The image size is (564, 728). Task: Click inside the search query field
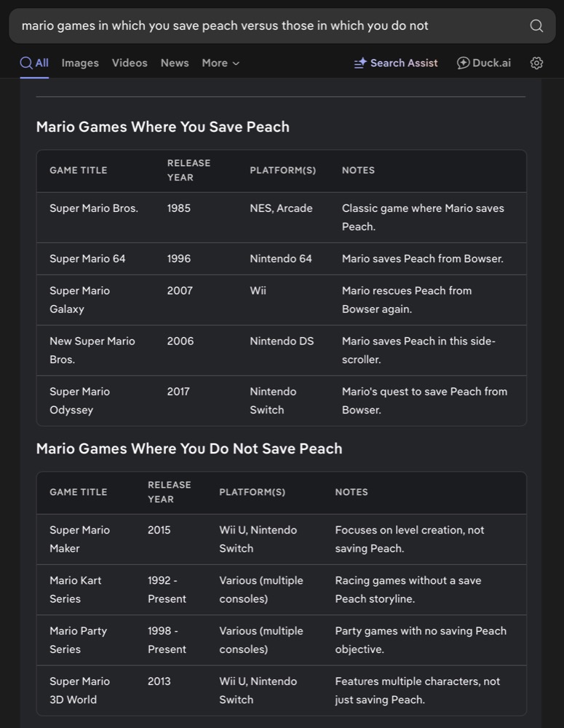coord(262,26)
